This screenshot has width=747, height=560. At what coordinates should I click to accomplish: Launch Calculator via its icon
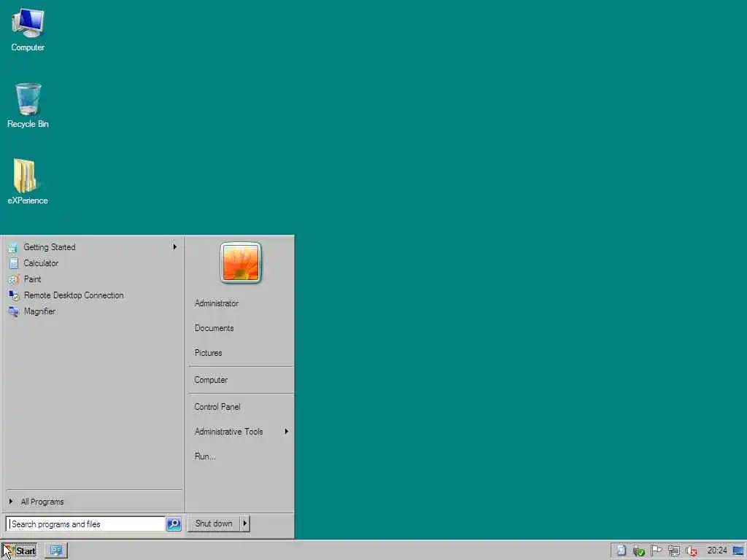point(13,263)
